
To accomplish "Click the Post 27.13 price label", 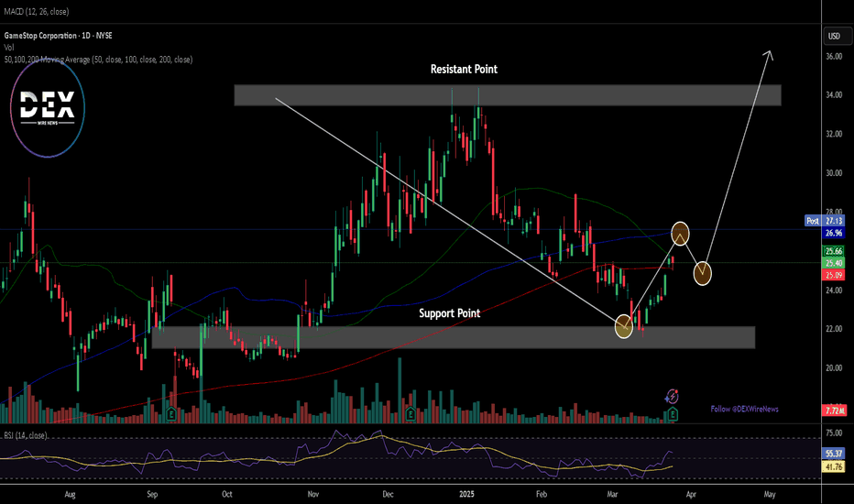I will tap(825, 221).
